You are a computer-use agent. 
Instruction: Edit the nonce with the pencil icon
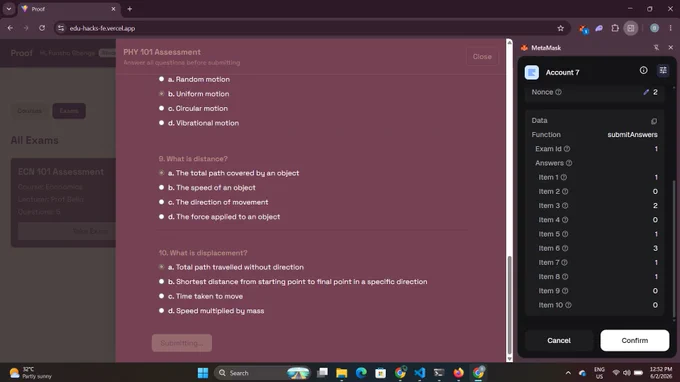pyautogui.click(x=646, y=92)
